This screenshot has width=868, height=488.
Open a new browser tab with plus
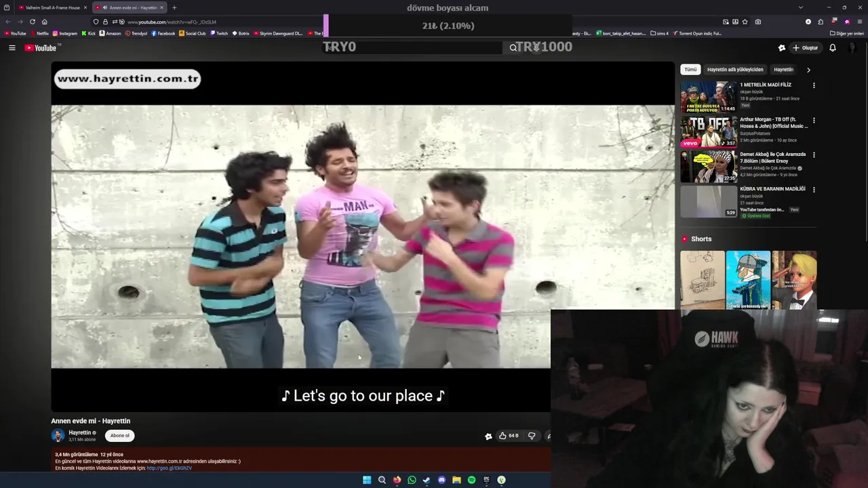pyautogui.click(x=174, y=7)
